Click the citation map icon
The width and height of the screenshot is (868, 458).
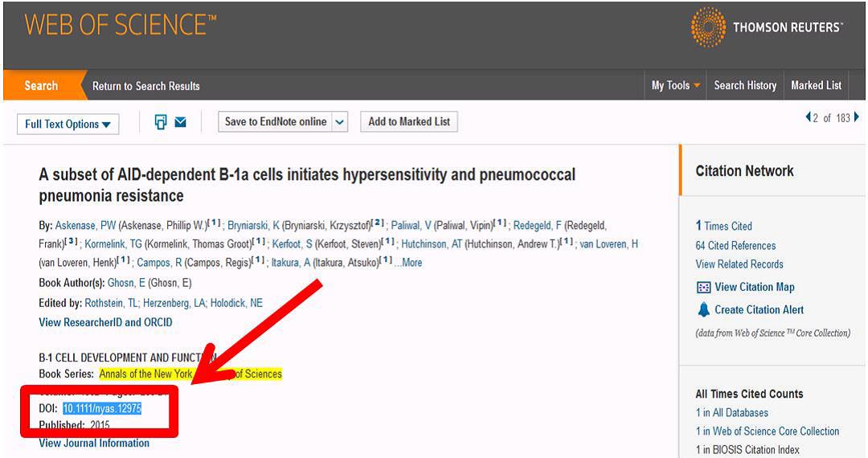coord(703,287)
